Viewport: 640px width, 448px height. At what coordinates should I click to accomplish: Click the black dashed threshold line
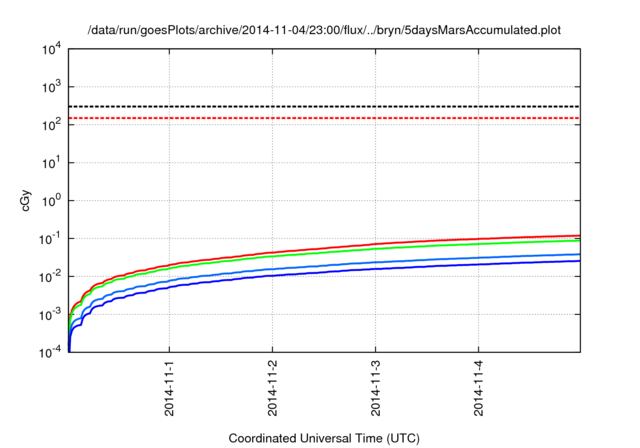(x=324, y=106)
